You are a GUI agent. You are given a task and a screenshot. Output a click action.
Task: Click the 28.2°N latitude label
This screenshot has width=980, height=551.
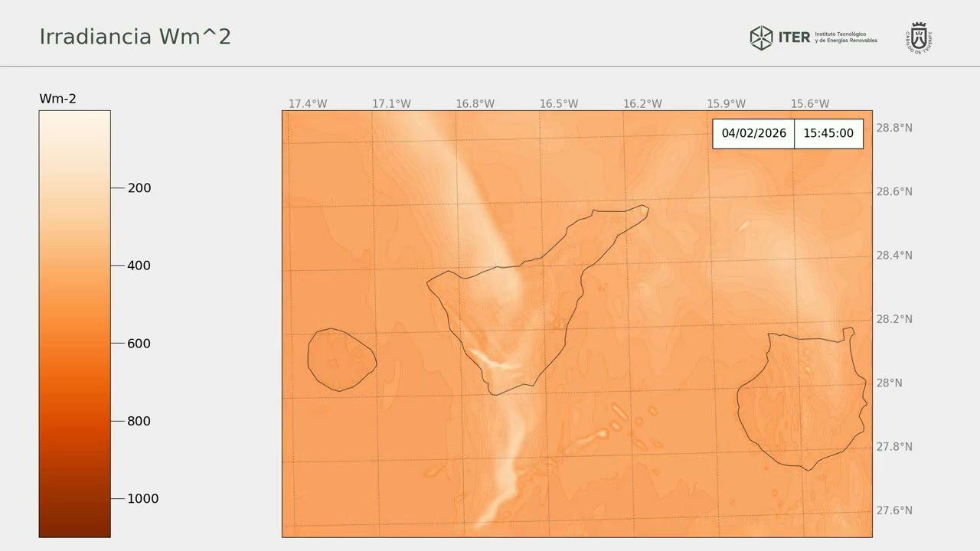point(894,319)
